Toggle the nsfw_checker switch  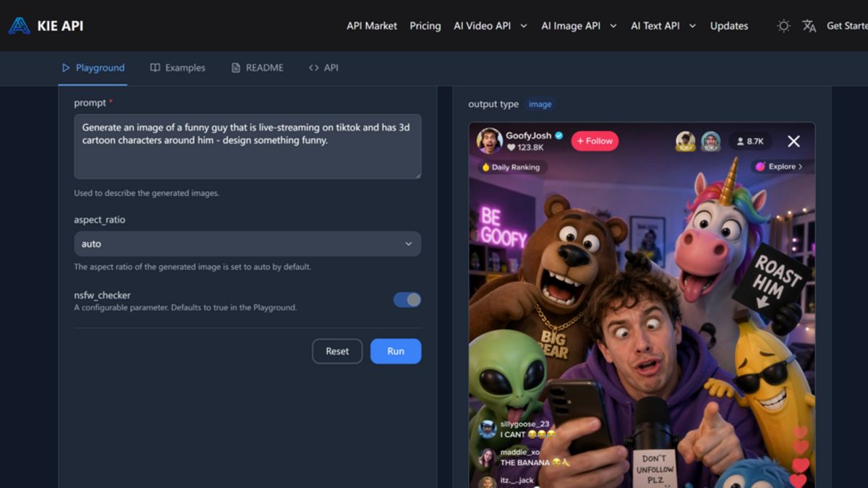[407, 300]
